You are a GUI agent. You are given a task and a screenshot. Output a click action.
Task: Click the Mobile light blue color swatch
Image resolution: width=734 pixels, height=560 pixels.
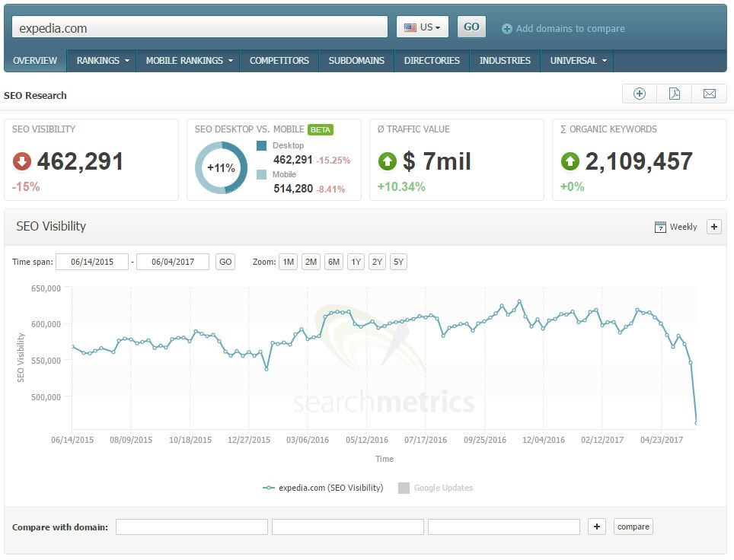point(262,174)
